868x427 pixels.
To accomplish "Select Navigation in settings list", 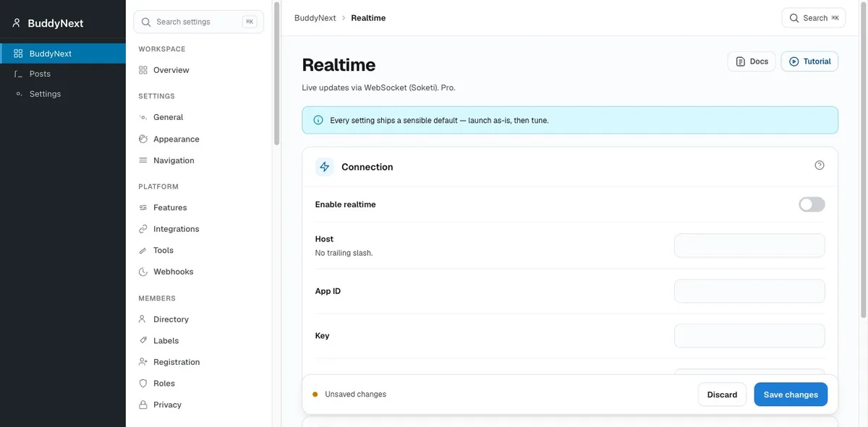I will [199, 160].
